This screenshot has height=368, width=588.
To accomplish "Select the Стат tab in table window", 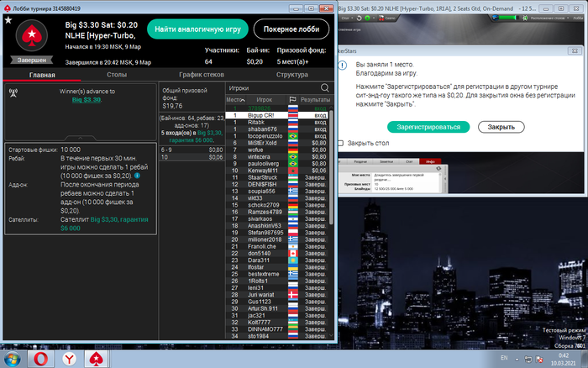I will tap(409, 161).
